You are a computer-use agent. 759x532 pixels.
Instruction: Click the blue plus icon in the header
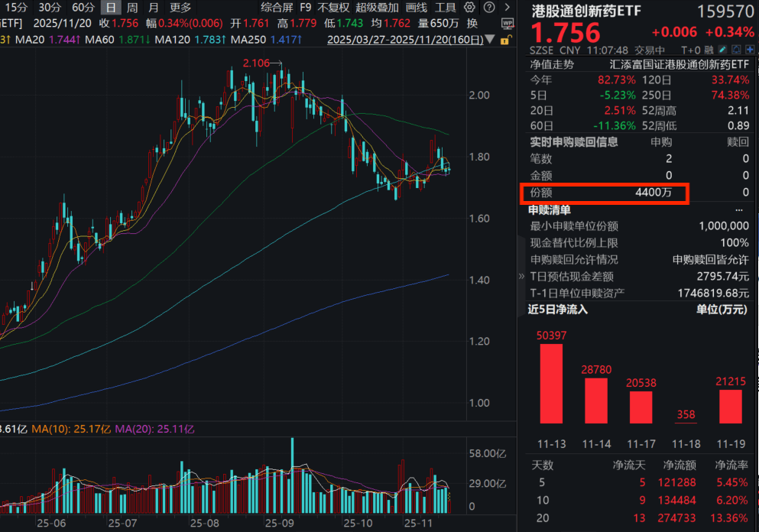click(x=749, y=49)
